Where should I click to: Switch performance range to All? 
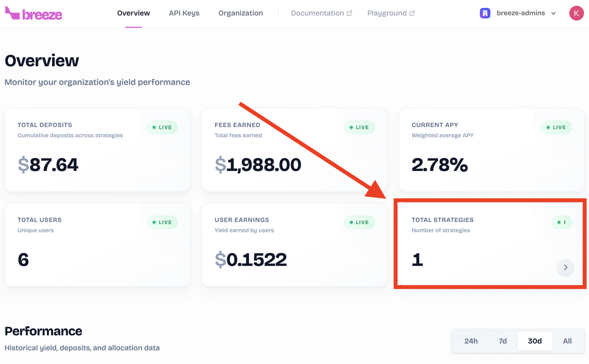567,341
